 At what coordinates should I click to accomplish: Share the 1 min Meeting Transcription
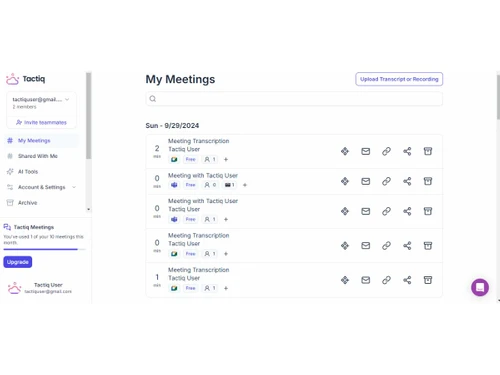click(x=407, y=280)
